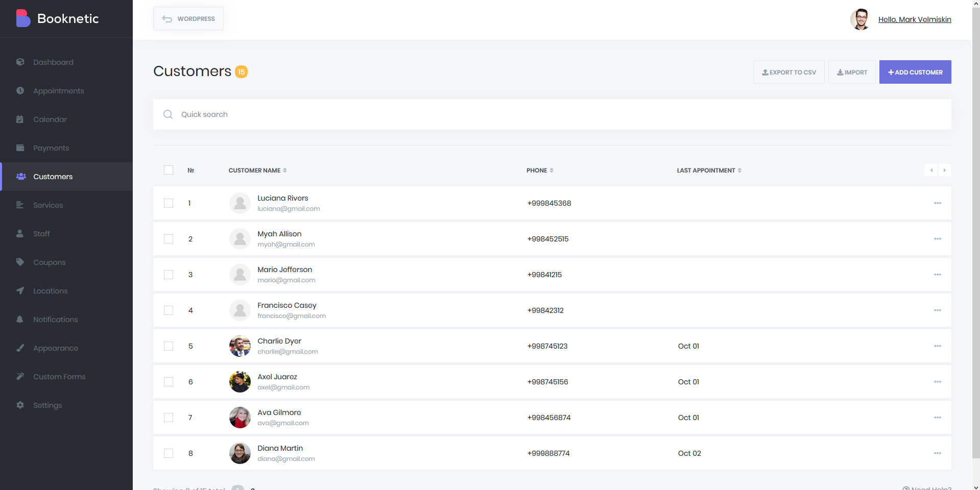Viewport: 980px width, 490px height.
Task: Select the Mario Jefferson row checkbox
Action: coord(169,275)
